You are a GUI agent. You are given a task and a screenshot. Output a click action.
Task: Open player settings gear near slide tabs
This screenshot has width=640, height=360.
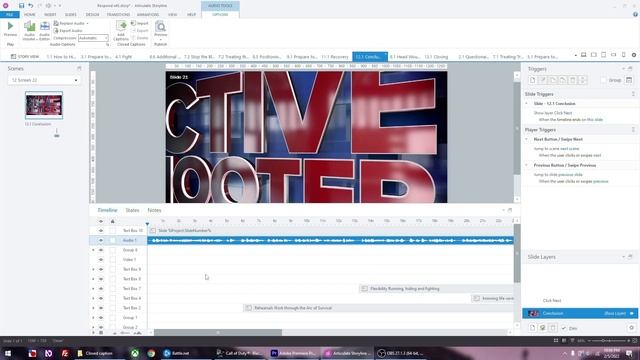(634, 55)
